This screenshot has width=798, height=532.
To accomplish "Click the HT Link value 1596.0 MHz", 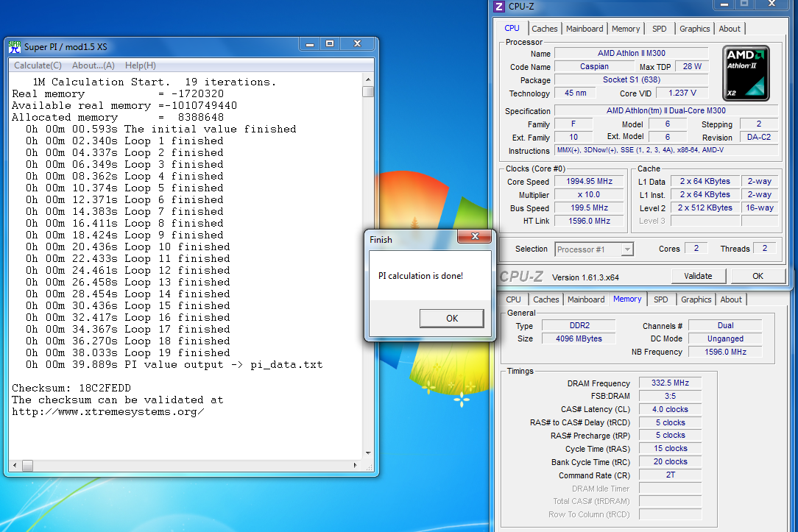I will pos(590,221).
